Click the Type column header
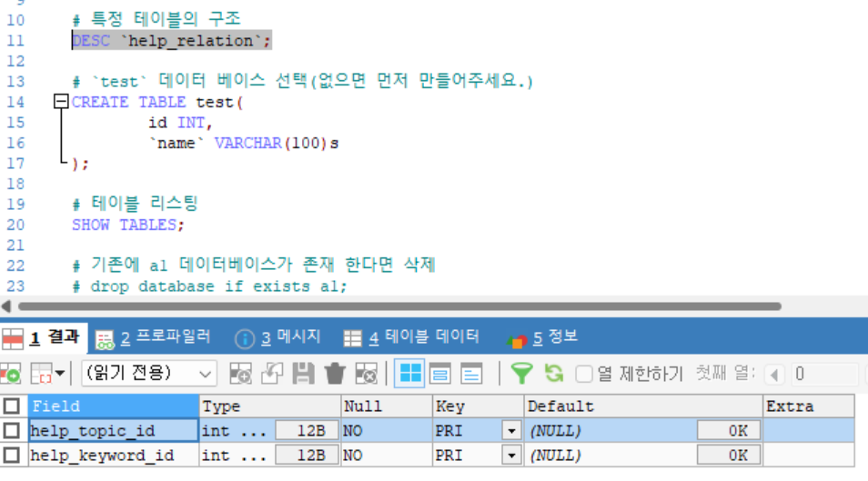The height and width of the screenshot is (481, 868). (270, 406)
